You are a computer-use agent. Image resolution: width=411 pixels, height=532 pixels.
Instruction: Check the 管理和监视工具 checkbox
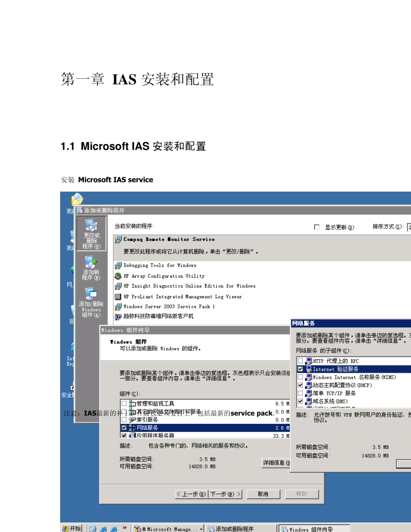(x=124, y=404)
